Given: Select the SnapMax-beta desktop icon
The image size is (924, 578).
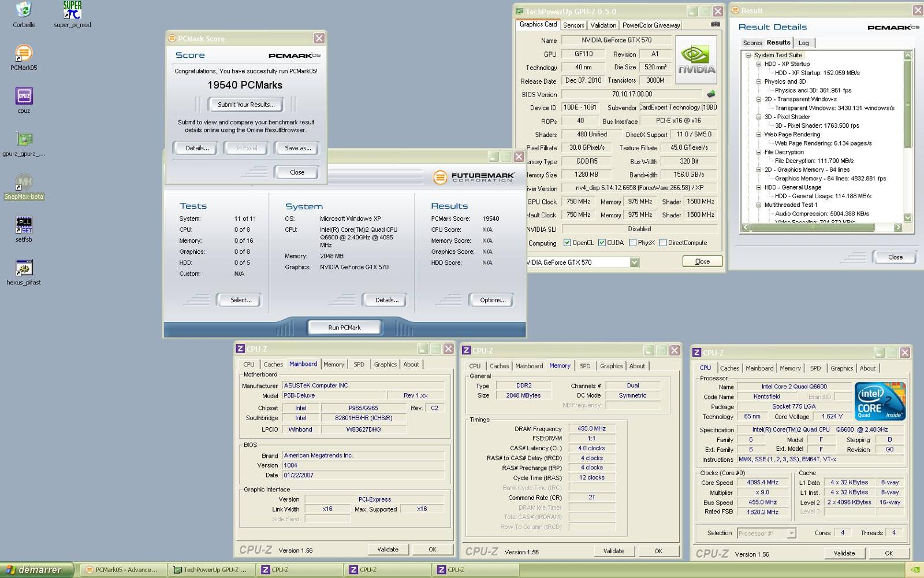Looking at the screenshot, I should pos(24,182).
